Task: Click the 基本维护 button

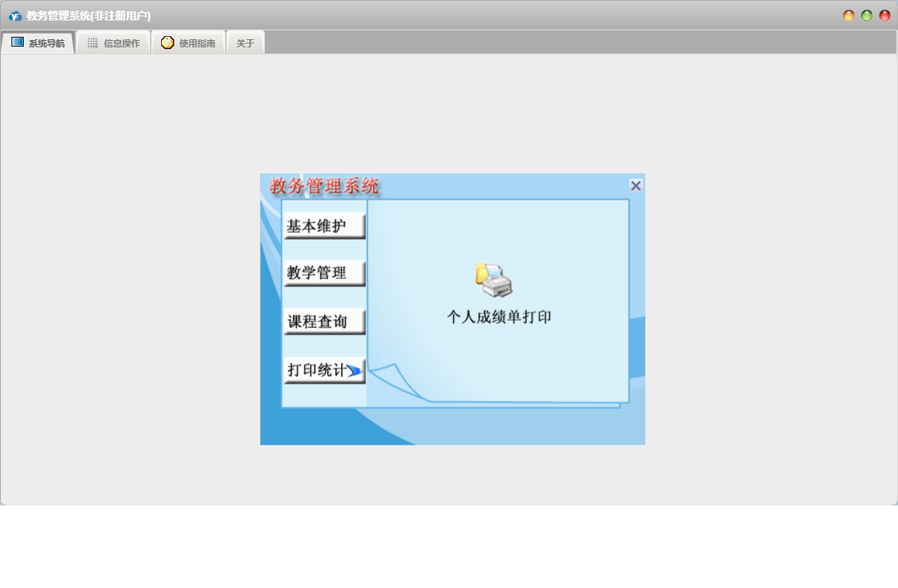Action: click(x=324, y=227)
